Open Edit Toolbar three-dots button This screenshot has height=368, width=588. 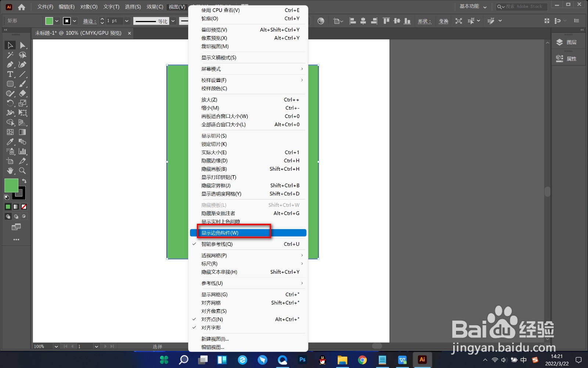[16, 240]
